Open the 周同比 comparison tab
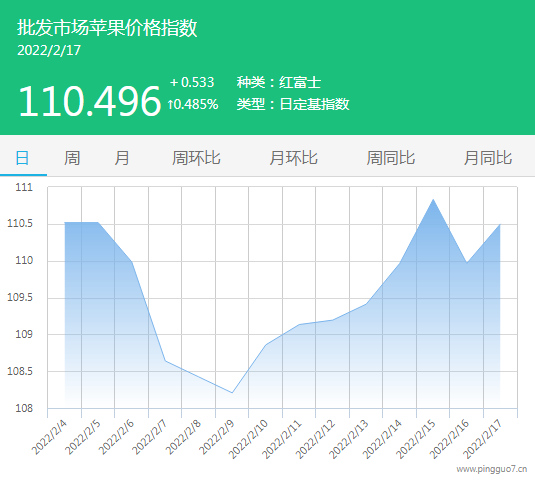The height and width of the screenshot is (480, 535). (x=391, y=158)
